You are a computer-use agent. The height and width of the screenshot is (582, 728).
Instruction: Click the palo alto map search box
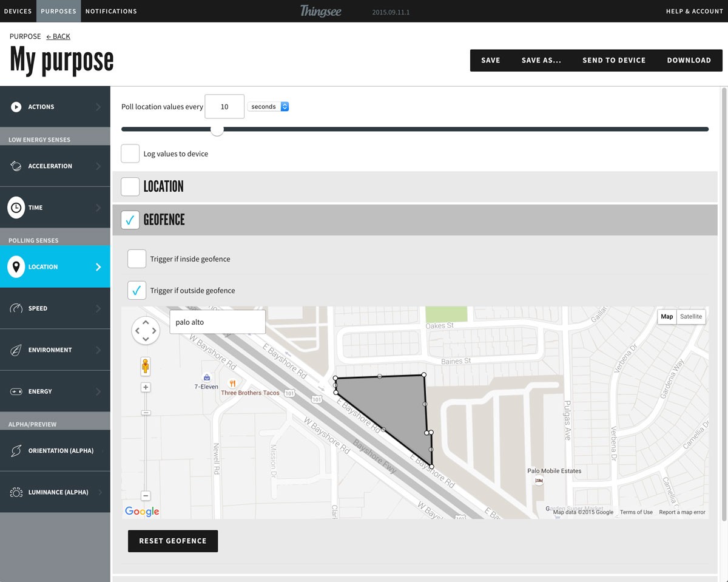[x=217, y=322]
